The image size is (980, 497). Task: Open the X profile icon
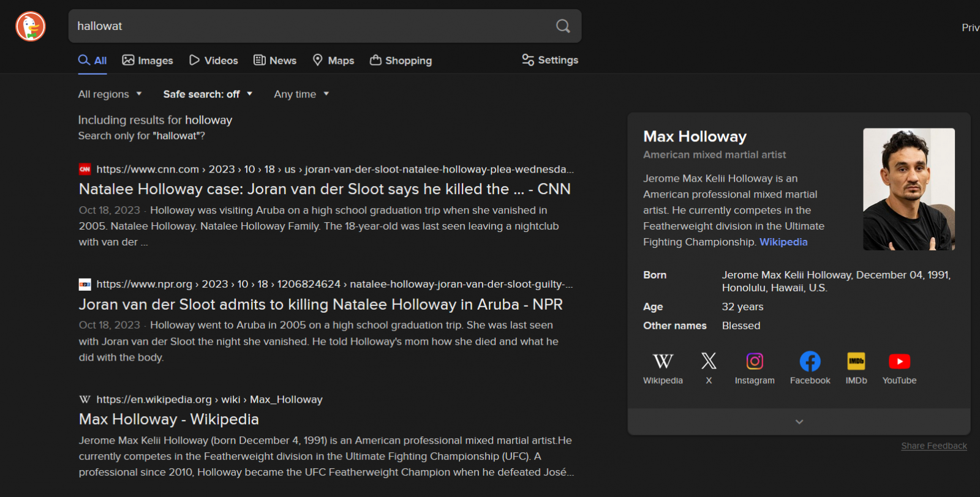tap(709, 368)
